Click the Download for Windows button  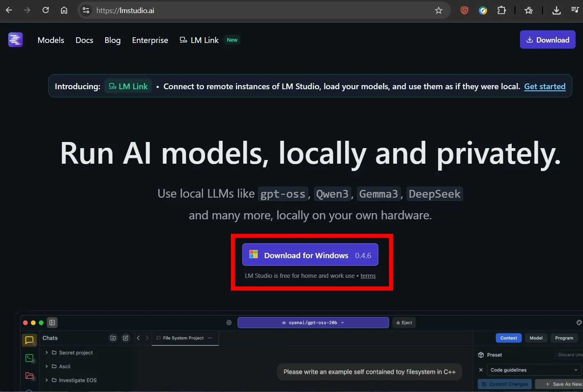[x=310, y=255]
